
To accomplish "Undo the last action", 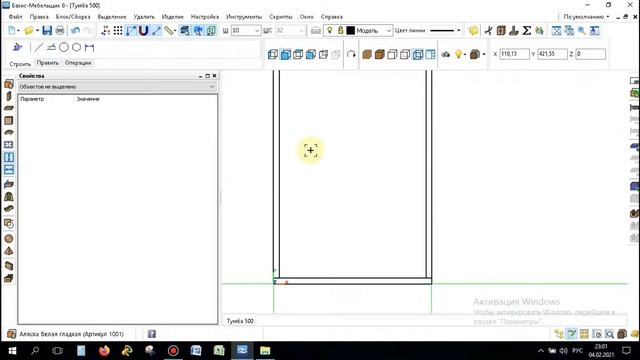I will (x=75, y=30).
